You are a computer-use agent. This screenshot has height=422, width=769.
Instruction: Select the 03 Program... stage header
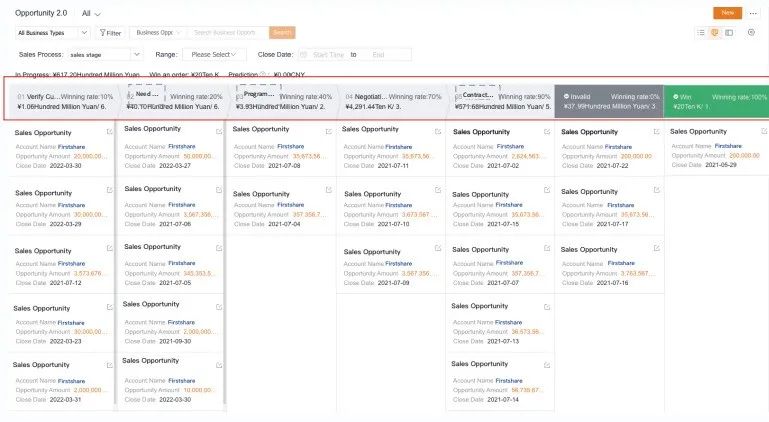283,102
